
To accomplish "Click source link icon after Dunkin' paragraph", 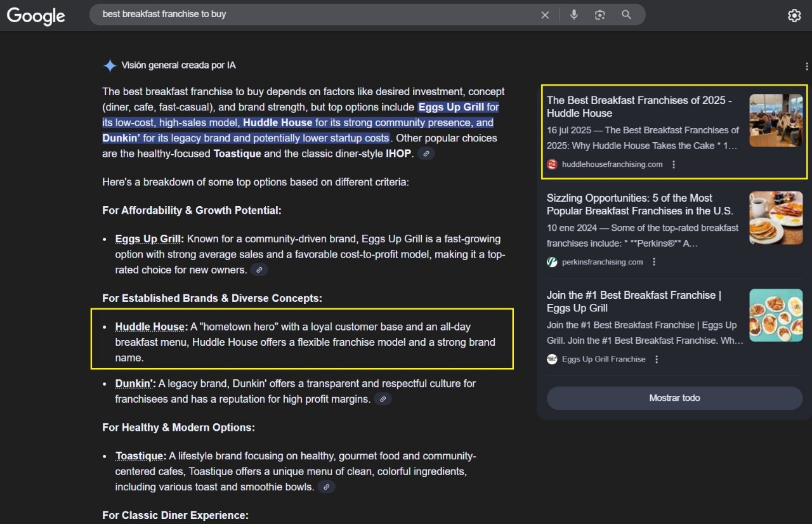I will pyautogui.click(x=383, y=399).
